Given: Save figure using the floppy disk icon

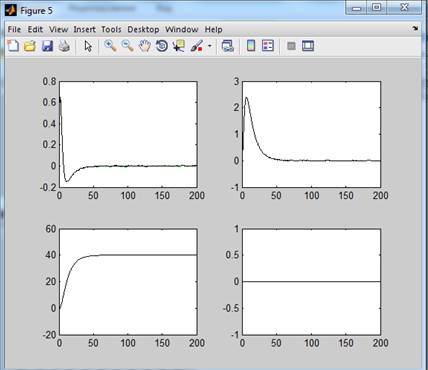Looking at the screenshot, I should [x=47, y=46].
